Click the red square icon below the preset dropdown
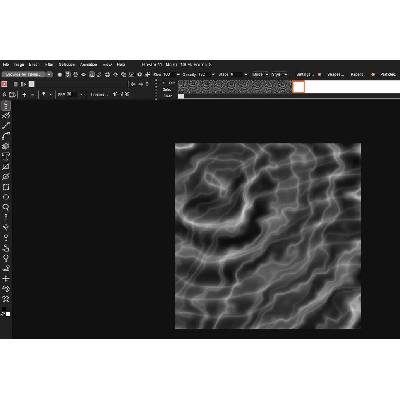This screenshot has height=400, width=400. tap(4, 84)
